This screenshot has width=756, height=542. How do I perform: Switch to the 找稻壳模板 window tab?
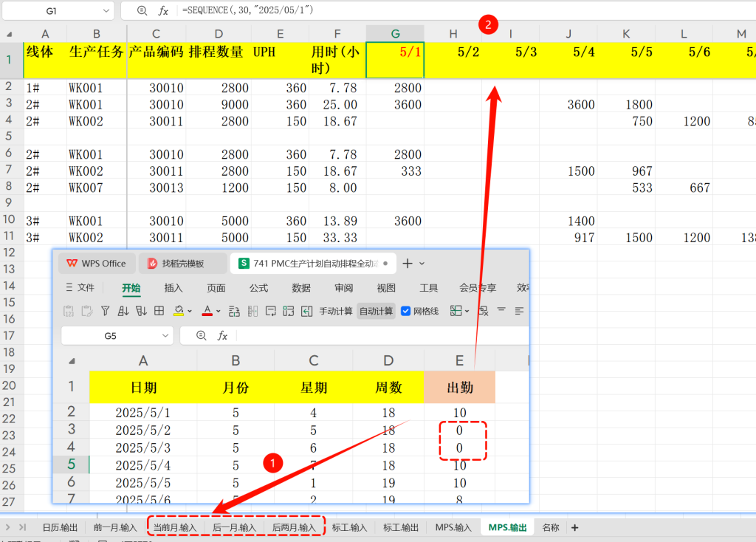[183, 264]
